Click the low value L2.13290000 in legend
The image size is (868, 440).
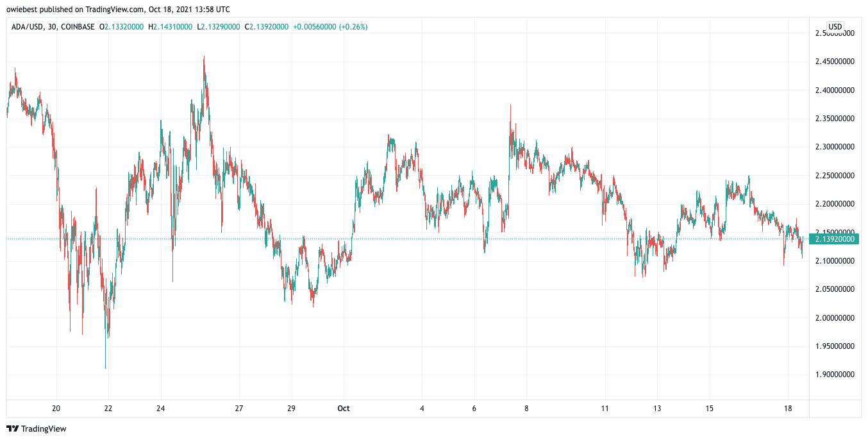pyautogui.click(x=219, y=27)
